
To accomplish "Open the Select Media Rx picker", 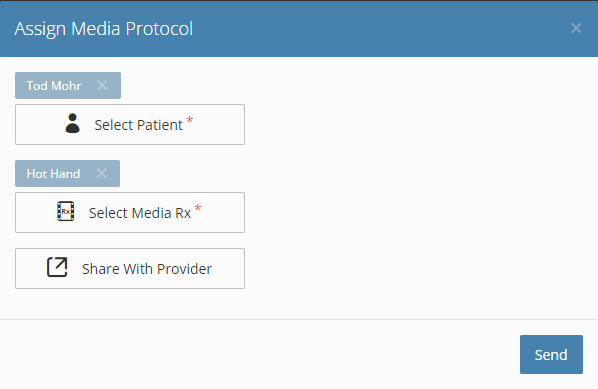I will (130, 212).
